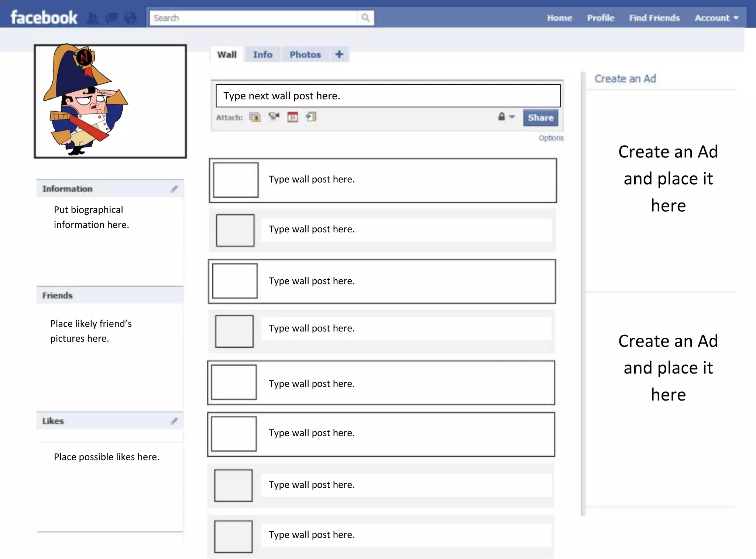Expand the Account dropdown menu
The width and height of the screenshot is (756, 559).
tap(716, 18)
